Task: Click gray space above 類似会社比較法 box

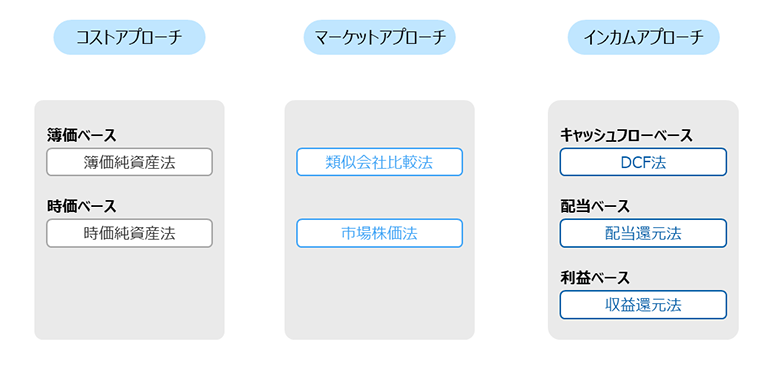Action: click(x=380, y=124)
